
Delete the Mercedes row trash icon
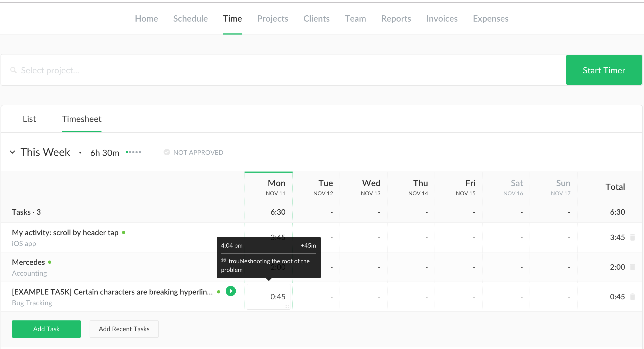click(x=632, y=267)
